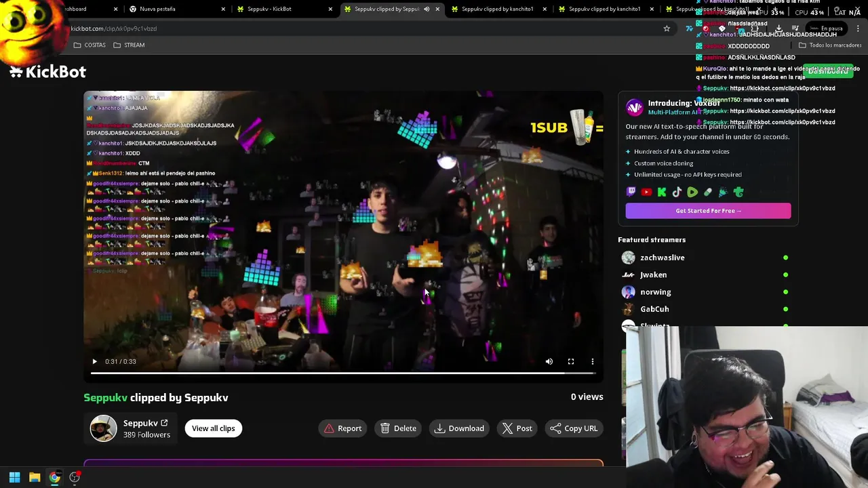This screenshot has height=488, width=868.
Task: Close the Nueva pestaña tab
Action: (x=223, y=9)
